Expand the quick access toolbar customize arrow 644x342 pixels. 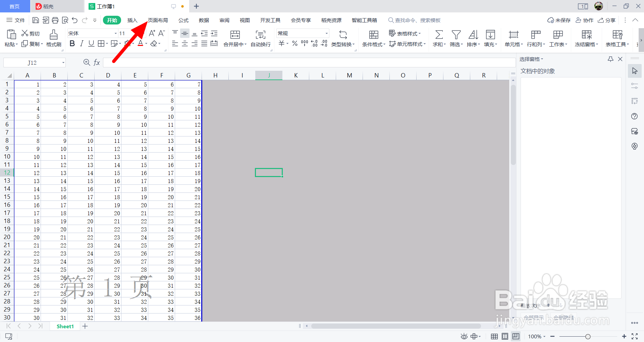tap(95, 20)
